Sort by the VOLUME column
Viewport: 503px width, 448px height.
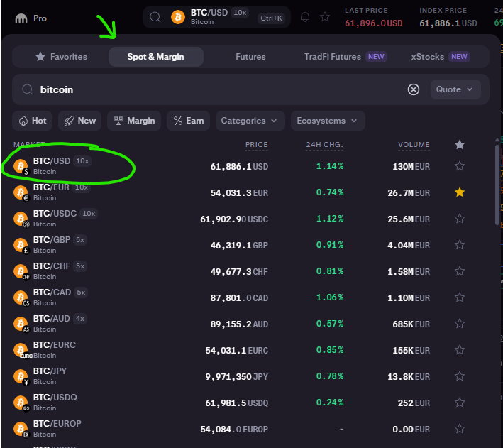(414, 145)
